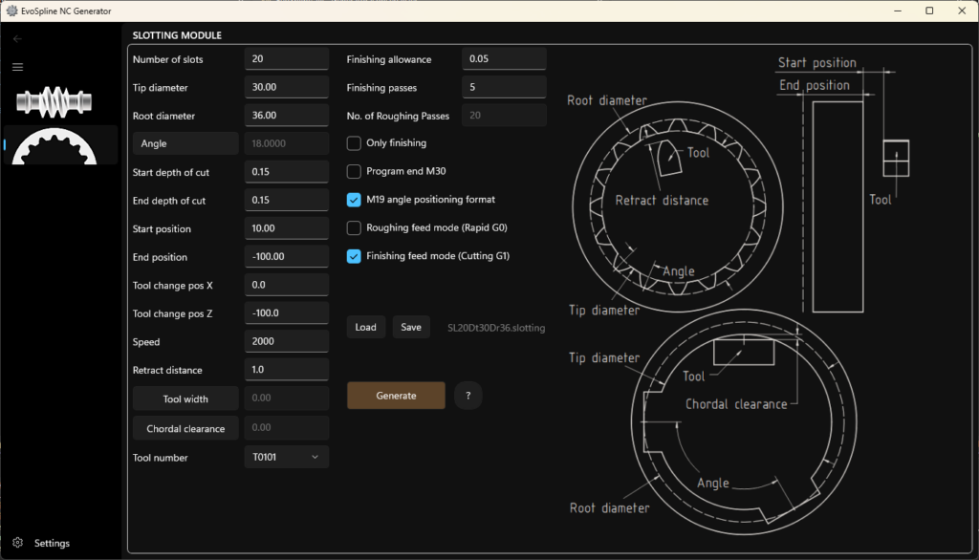Click the End depth of cut field
979x560 pixels.
pyautogui.click(x=287, y=200)
